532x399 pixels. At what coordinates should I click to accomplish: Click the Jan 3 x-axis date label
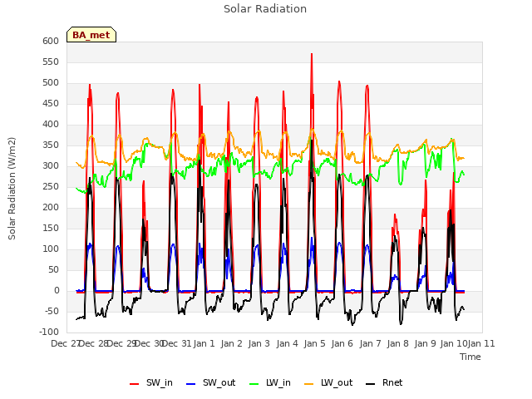(259, 343)
